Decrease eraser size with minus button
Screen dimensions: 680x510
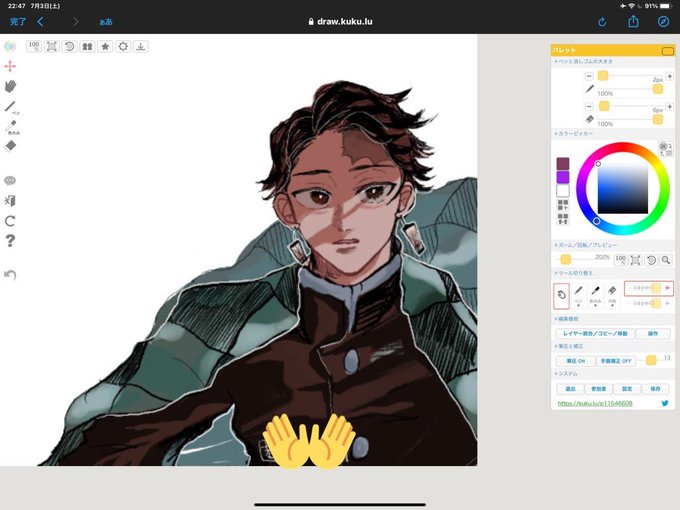(588, 106)
